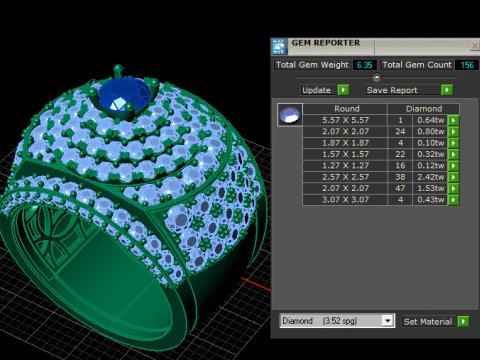Select the 2.57 X 2.57 size cell

[345, 177]
